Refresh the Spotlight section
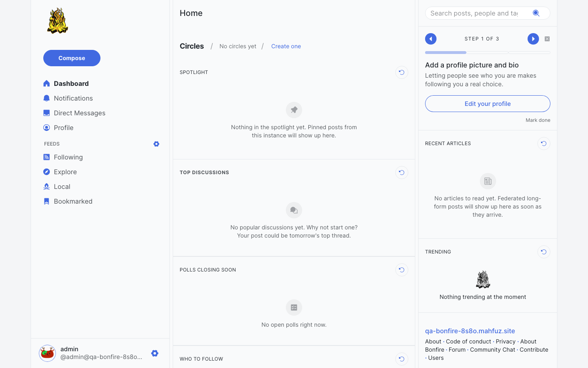The image size is (588, 368). point(402,72)
